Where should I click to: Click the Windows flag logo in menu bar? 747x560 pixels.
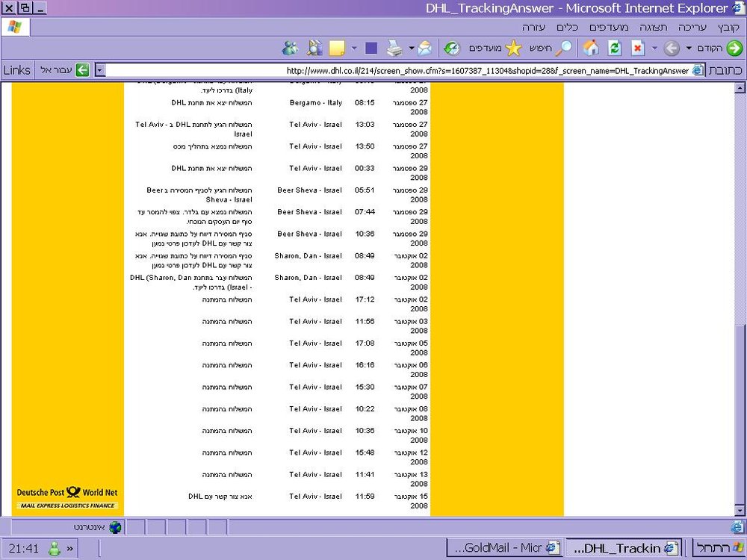(15, 27)
